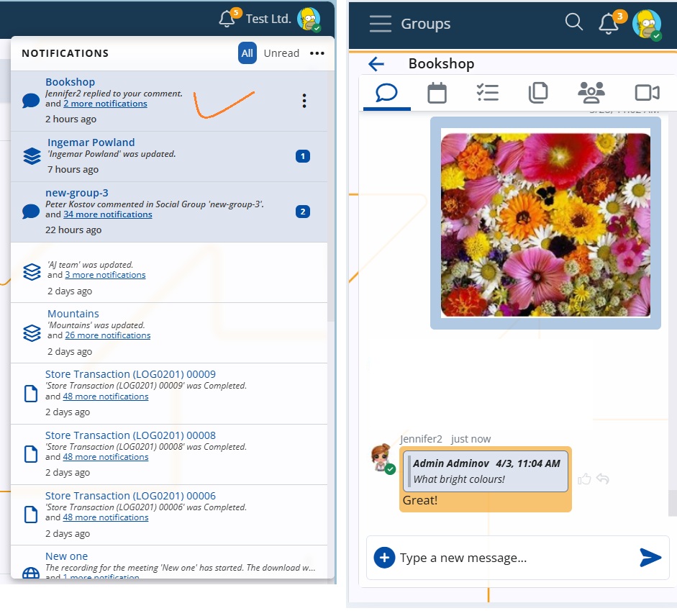Switch to the video meeting tab
The image size is (677, 616).
[x=647, y=93]
